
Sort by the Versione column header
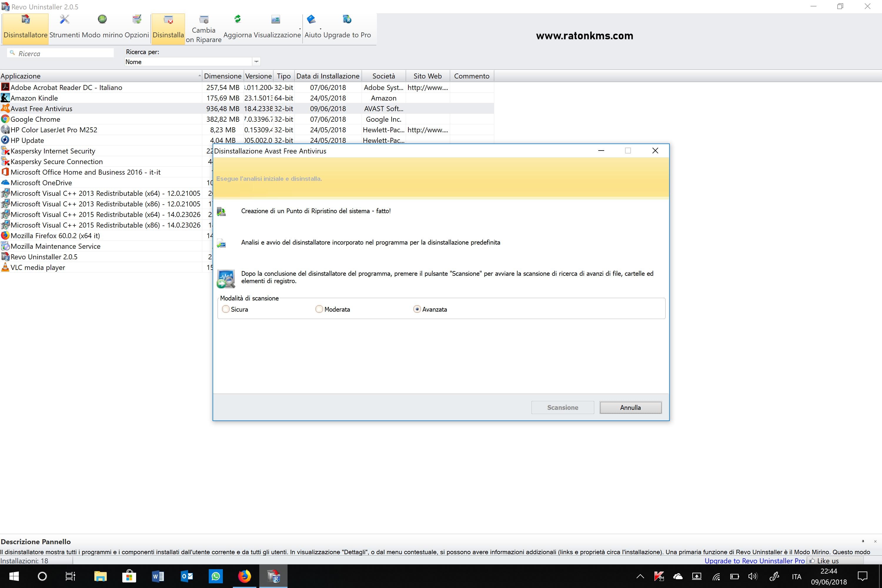(x=258, y=76)
